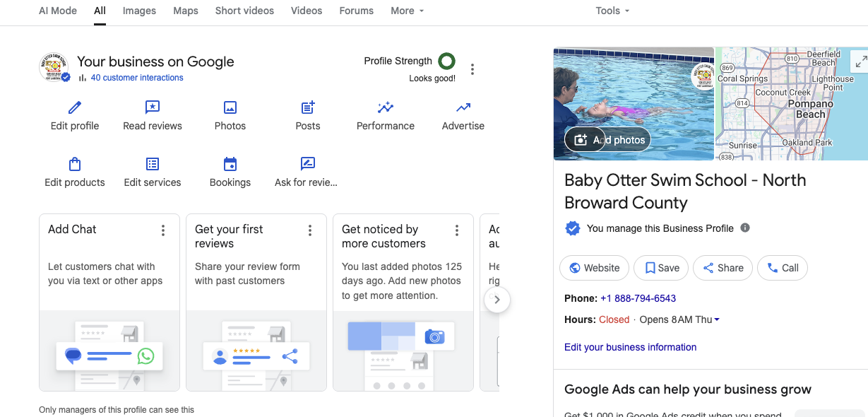
Task: Click Profile Strength green ring indicator
Action: point(446,61)
